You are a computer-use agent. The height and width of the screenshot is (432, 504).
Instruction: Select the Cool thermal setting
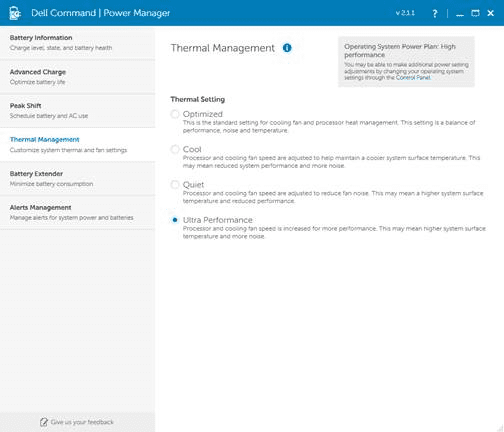(175, 149)
